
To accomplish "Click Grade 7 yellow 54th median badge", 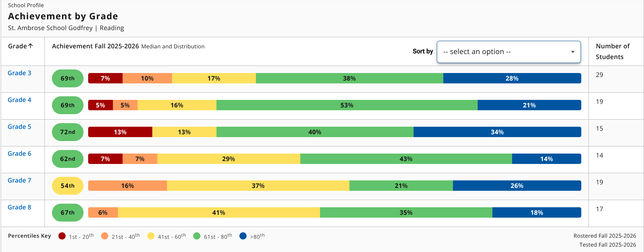I will tap(67, 186).
